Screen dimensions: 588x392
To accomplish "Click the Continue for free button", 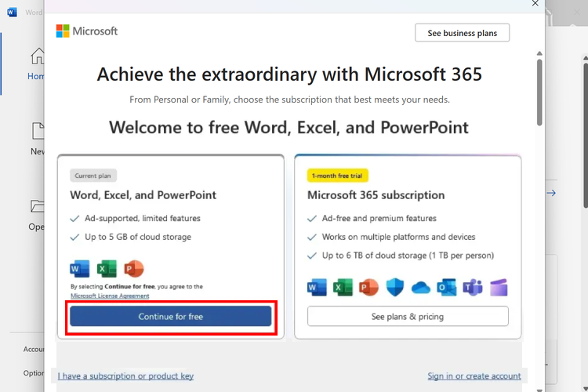I will [171, 316].
